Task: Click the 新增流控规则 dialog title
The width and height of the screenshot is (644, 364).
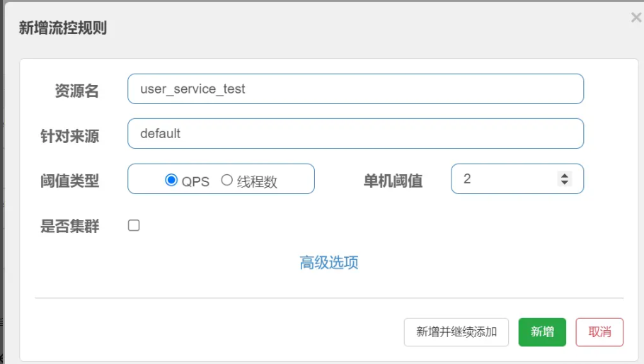Action: [x=63, y=28]
